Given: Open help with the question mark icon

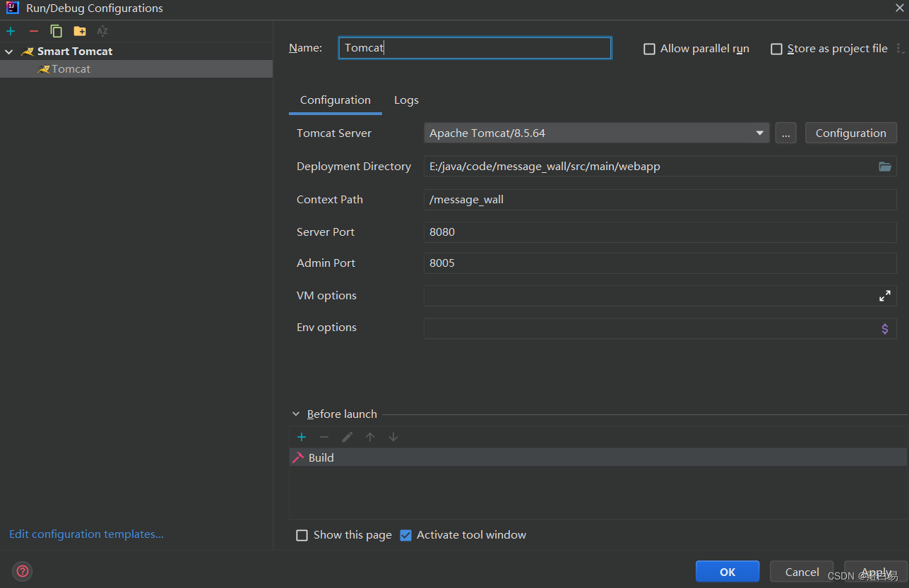Looking at the screenshot, I should [23, 571].
